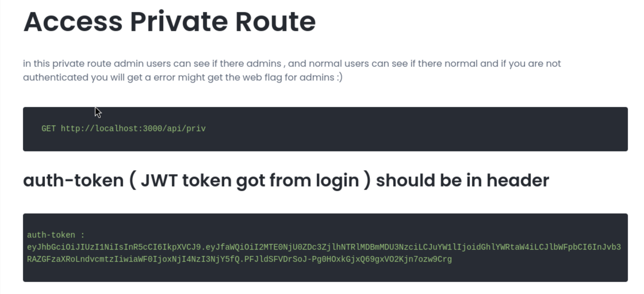Click the word "login" in the subheading
This screenshot has height=294, width=644.
pyautogui.click(x=337, y=181)
